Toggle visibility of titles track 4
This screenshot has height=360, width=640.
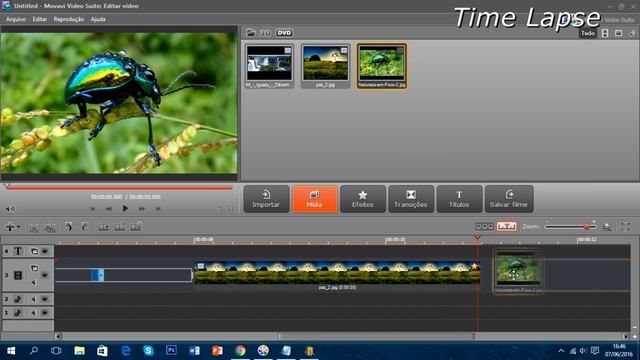point(45,251)
